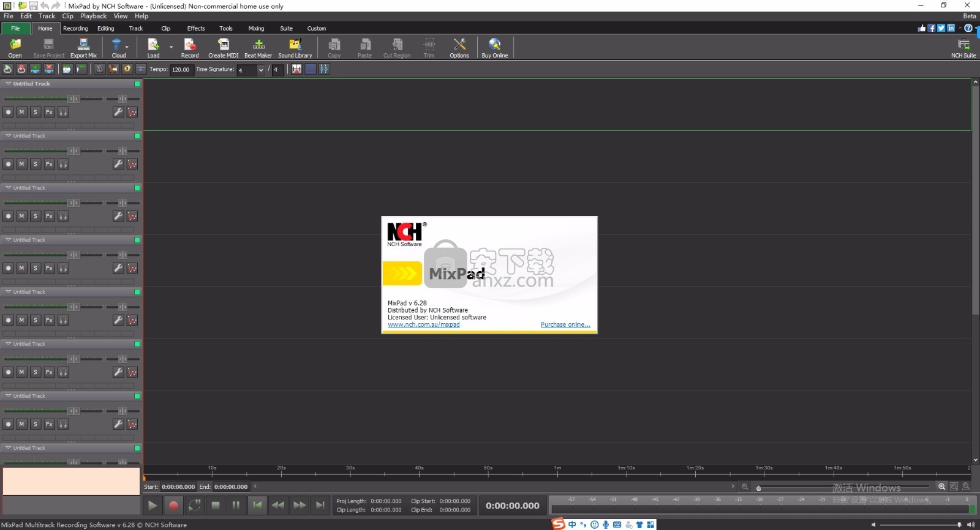Screen dimensions: 980x530
Task: Pause playback using the Pause button
Action: [x=236, y=505]
